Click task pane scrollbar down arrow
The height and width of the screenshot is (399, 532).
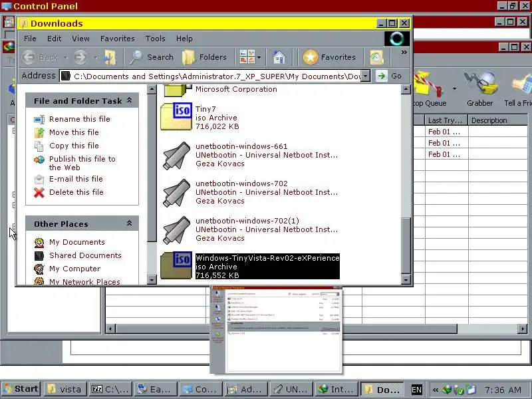click(152, 280)
